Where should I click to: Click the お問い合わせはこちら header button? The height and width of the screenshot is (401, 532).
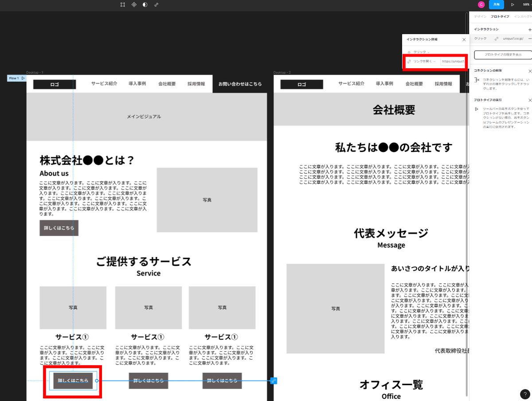pyautogui.click(x=240, y=84)
